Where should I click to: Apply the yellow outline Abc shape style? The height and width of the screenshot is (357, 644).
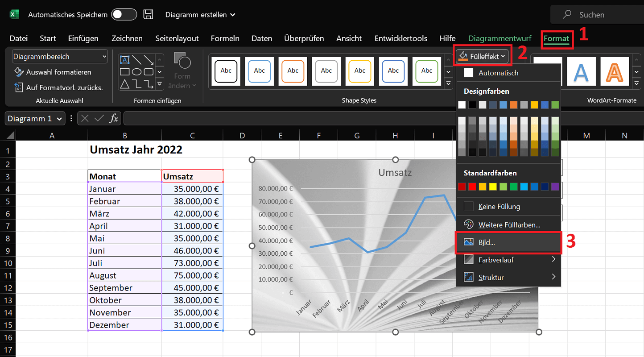click(x=360, y=71)
